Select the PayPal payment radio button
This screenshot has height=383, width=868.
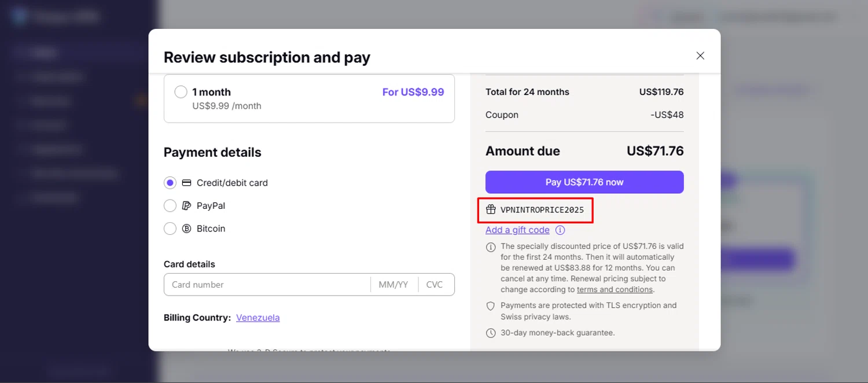[170, 206]
